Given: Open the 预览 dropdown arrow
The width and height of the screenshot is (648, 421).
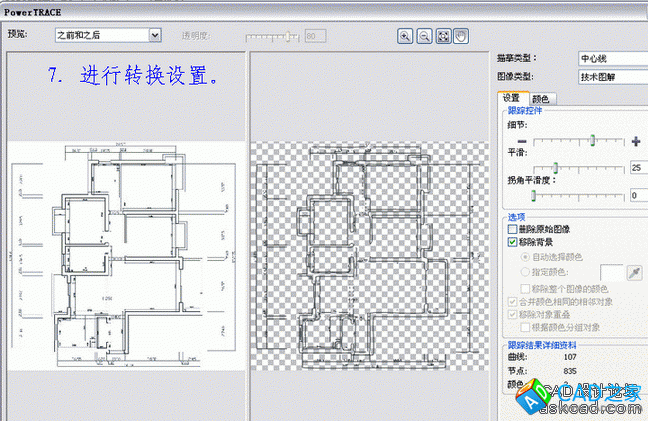Looking at the screenshot, I should pos(155,36).
